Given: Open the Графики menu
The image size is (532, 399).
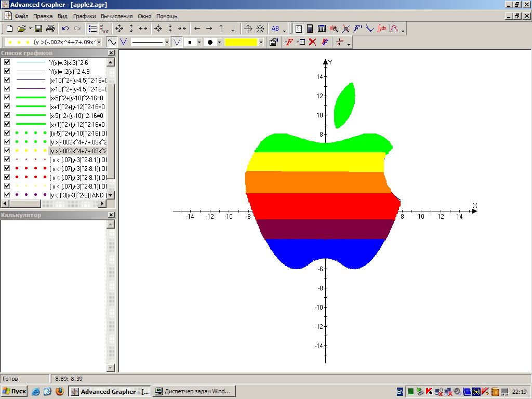Looking at the screenshot, I should click(84, 16).
